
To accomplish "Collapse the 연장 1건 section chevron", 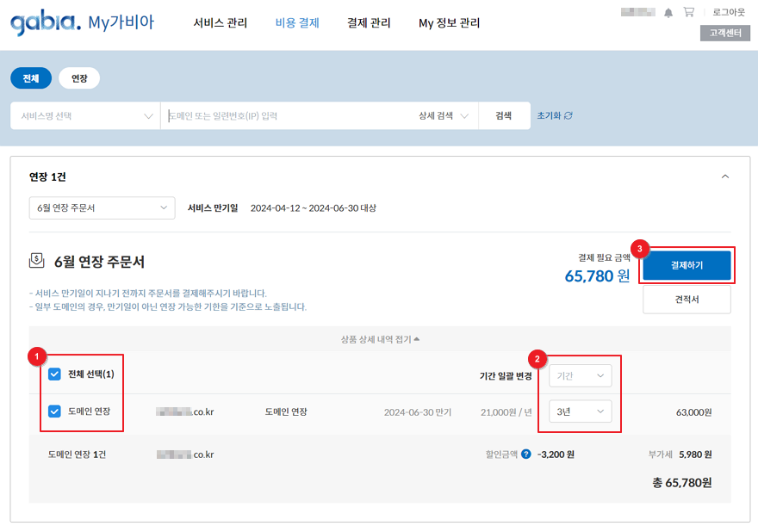I will tap(724, 176).
